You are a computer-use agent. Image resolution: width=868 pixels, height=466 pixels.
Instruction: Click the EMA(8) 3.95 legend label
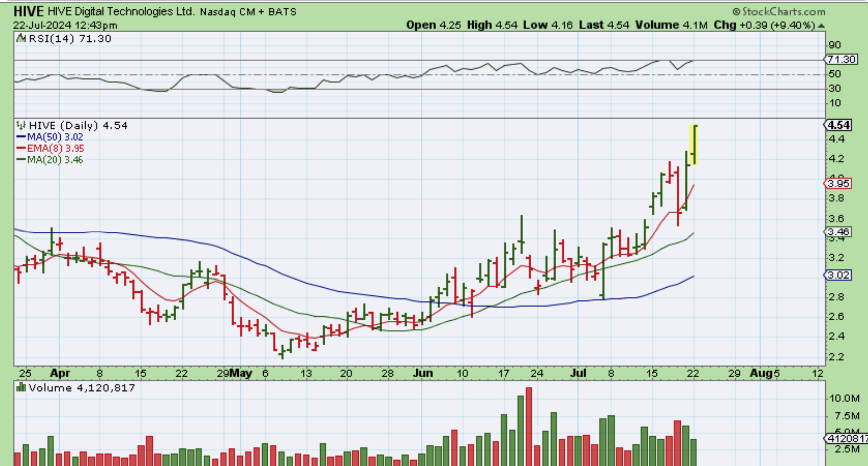point(56,148)
